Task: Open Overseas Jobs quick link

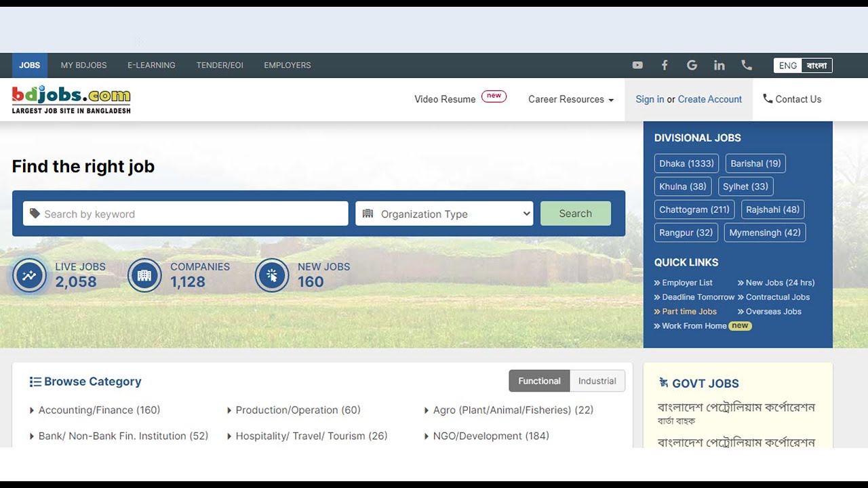Action: tap(773, 311)
